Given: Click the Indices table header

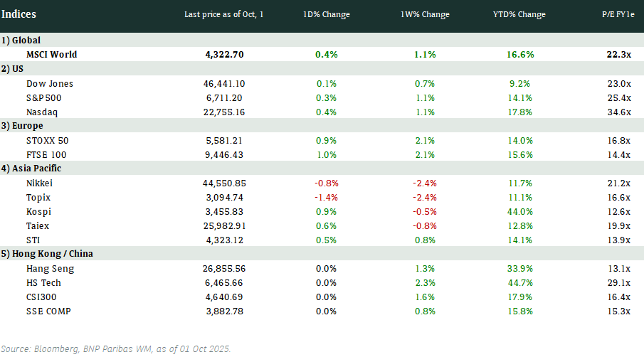Looking at the screenshot, I should pos(19,14).
